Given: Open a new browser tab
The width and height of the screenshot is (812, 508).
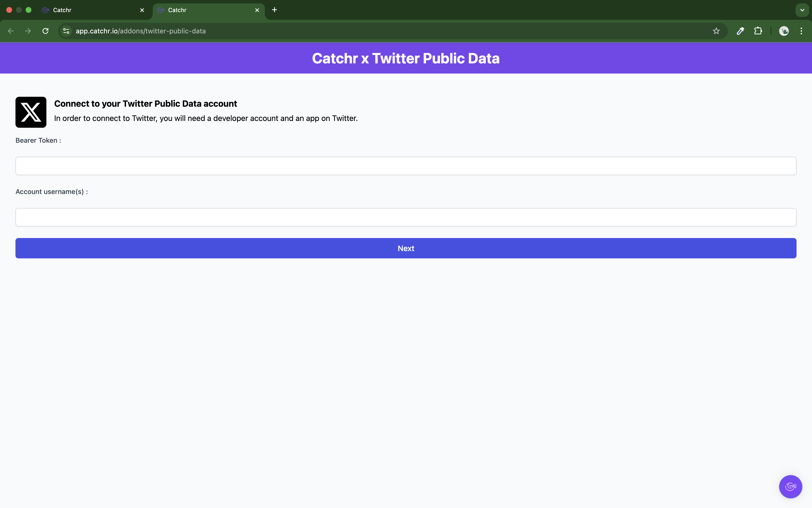Looking at the screenshot, I should pos(275,10).
